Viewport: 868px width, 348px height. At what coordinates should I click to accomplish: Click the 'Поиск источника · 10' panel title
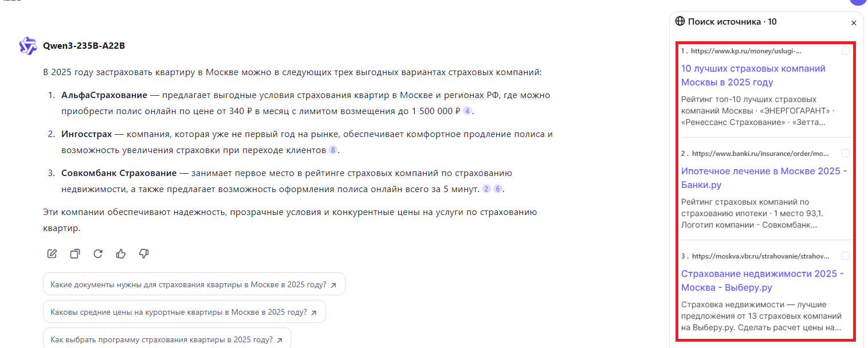pos(732,22)
